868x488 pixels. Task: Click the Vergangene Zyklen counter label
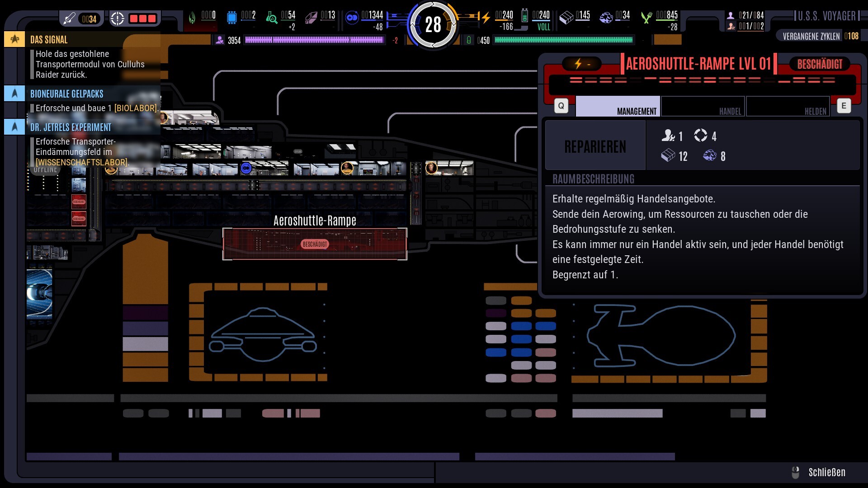click(x=811, y=36)
